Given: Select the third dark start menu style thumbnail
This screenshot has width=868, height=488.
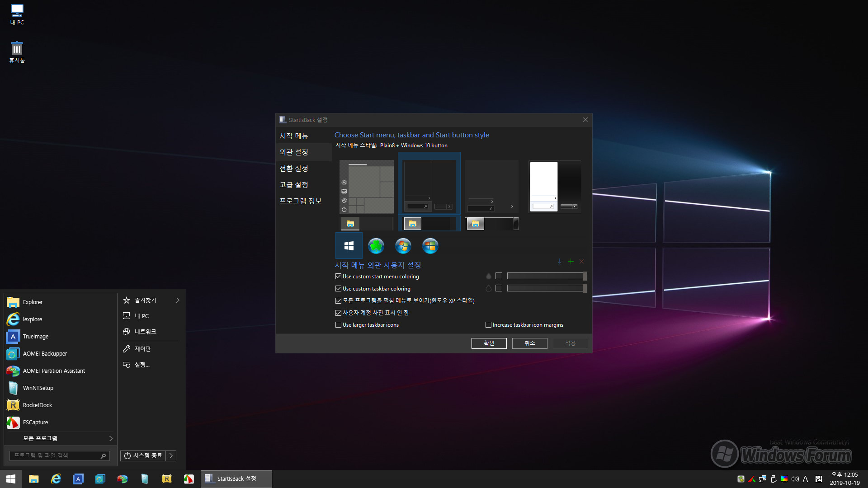Looking at the screenshot, I should [x=492, y=187].
